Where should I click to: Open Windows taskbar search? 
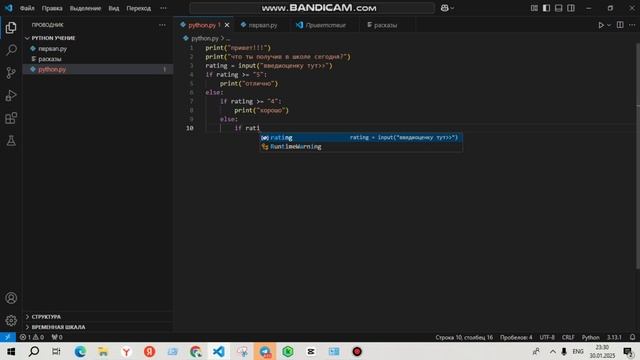click(x=34, y=351)
